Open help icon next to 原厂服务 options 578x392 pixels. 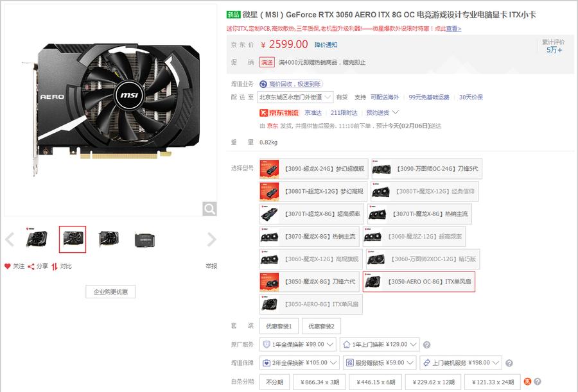(x=426, y=345)
